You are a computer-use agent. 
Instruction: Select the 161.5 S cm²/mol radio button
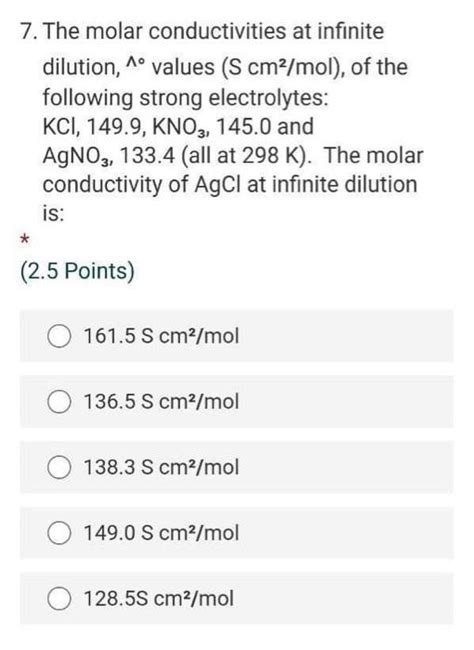(x=59, y=336)
